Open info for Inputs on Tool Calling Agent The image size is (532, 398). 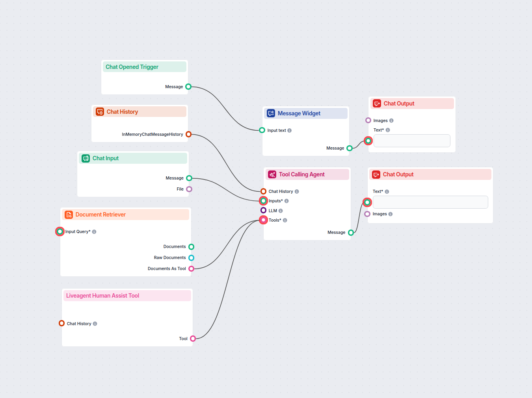(286, 201)
